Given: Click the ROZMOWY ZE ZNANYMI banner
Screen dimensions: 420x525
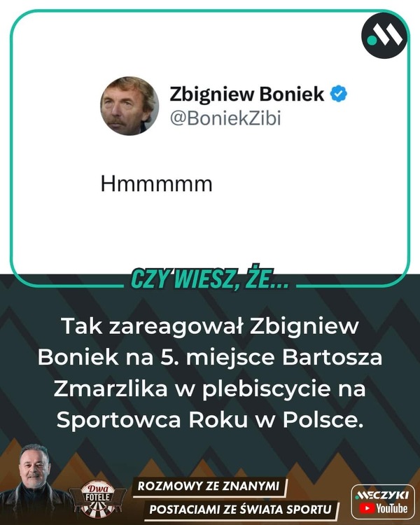Looking at the screenshot, I should click(x=209, y=486).
